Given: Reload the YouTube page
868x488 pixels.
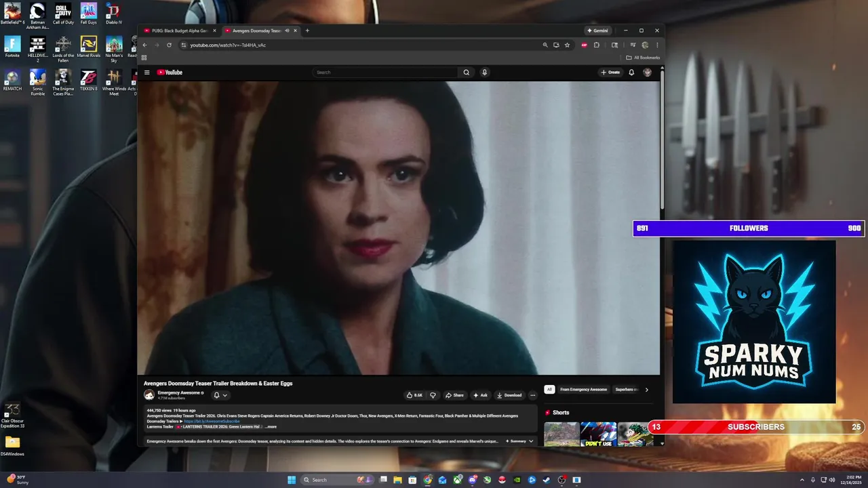Looking at the screenshot, I should pyautogui.click(x=169, y=45).
